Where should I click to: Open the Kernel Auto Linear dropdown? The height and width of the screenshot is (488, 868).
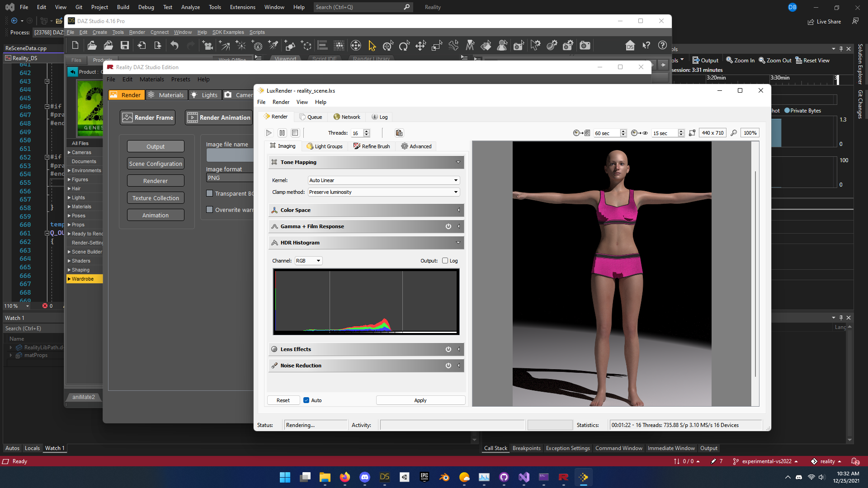coord(383,180)
